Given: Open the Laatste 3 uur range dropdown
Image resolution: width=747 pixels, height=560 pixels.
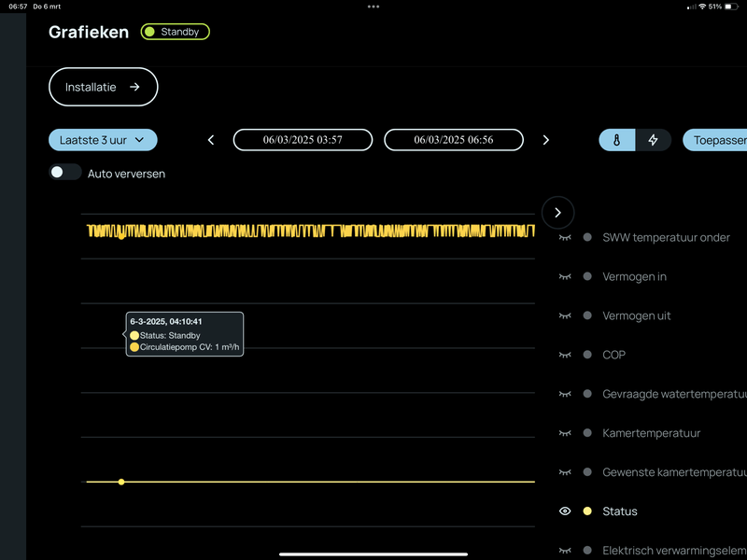Looking at the screenshot, I should (x=103, y=140).
